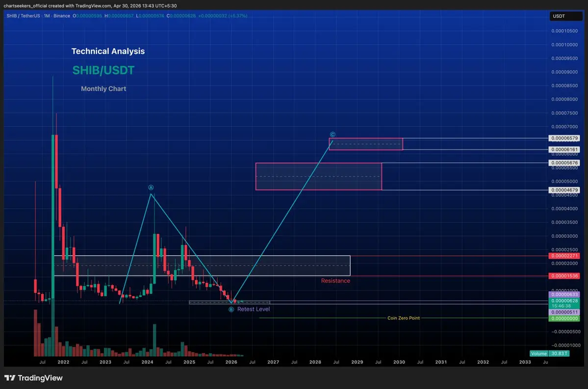The image size is (588, 389).
Task: Click the circled B wave marker
Action: (231, 309)
